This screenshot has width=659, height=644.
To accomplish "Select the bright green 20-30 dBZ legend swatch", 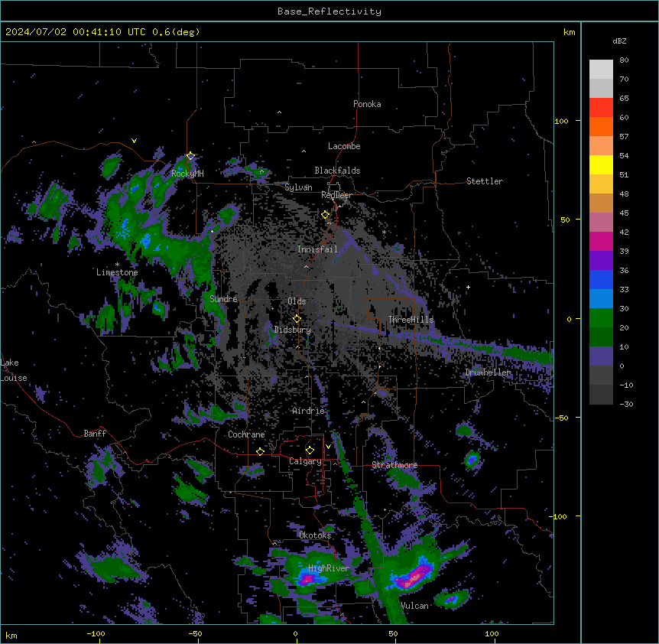I will pos(601,318).
